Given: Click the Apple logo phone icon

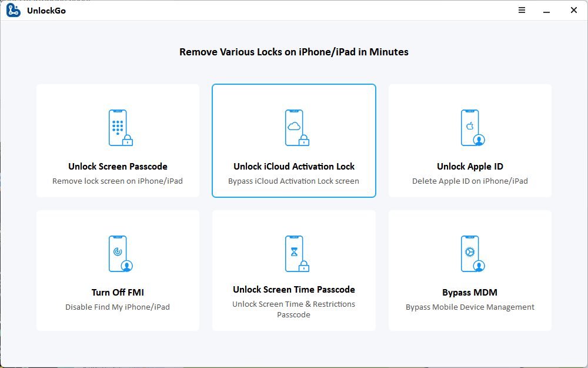Looking at the screenshot, I should point(473,128).
